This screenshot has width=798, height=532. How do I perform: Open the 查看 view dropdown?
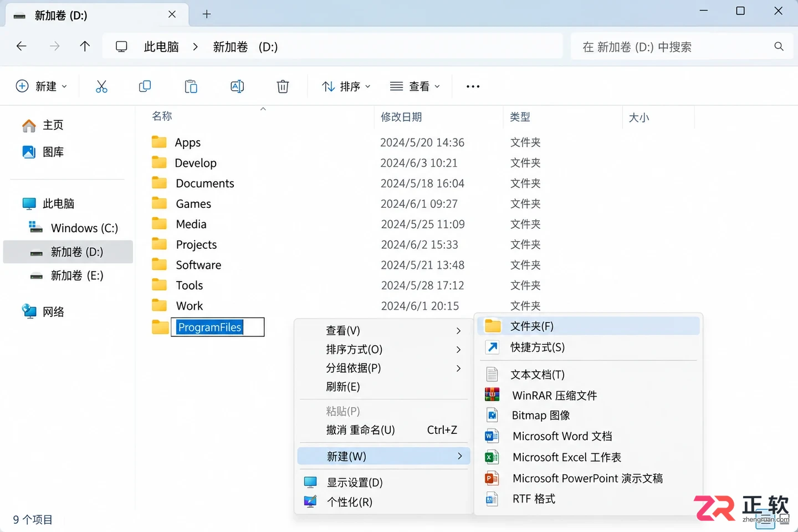click(415, 86)
